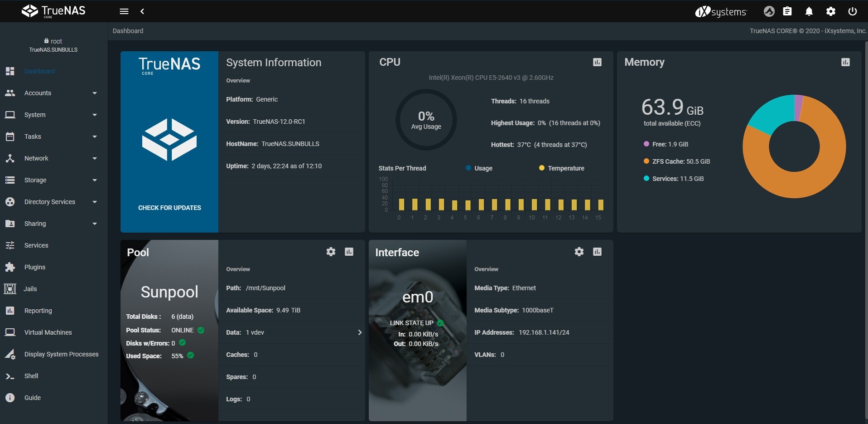Open the TrueCommand status icon
Screen dimensions: 868x424
[769, 11]
